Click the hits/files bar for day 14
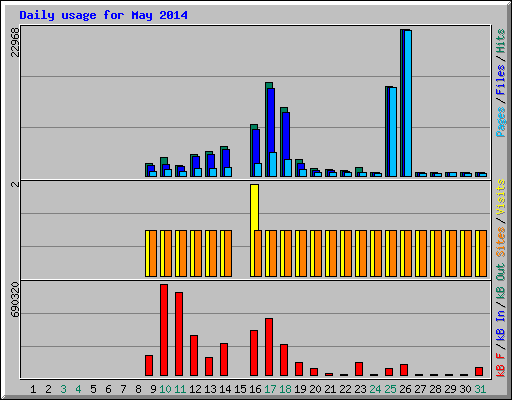The width and height of the screenshot is (512, 400). pyautogui.click(x=225, y=161)
